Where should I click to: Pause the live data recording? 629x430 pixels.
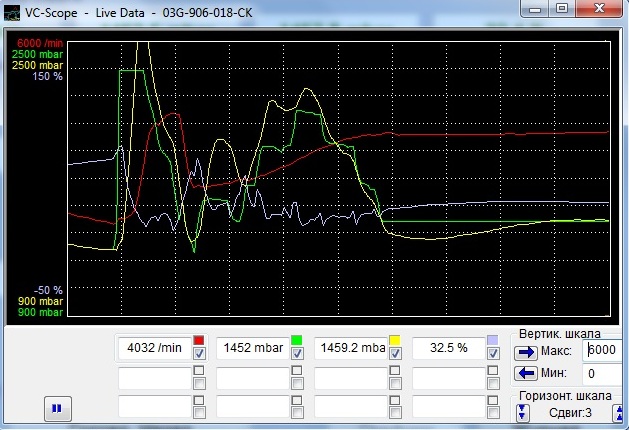pos(58,409)
